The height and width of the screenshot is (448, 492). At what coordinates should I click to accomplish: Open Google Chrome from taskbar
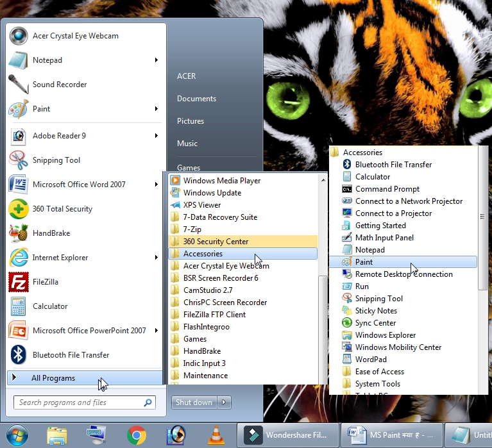point(136,435)
